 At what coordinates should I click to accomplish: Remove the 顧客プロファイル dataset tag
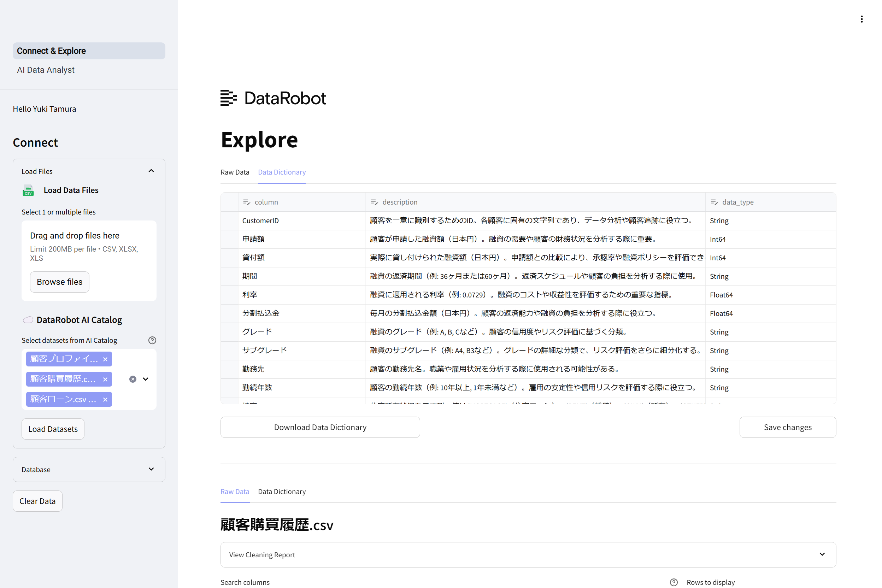pyautogui.click(x=105, y=359)
